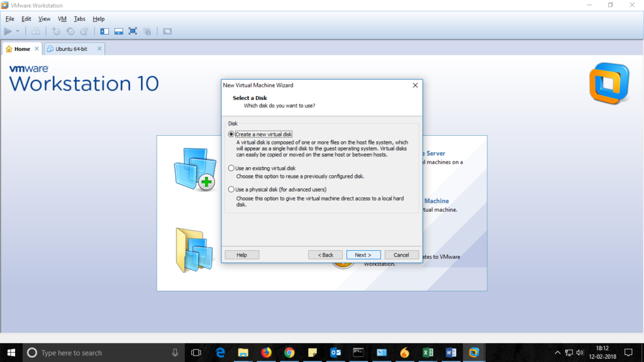644x362 pixels.
Task: Show hidden system tray icons
Action: click(x=558, y=353)
